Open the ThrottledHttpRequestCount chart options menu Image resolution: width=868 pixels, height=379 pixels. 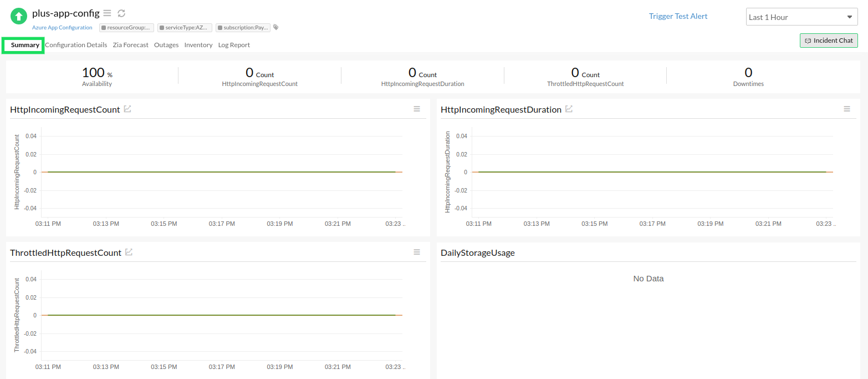pyautogui.click(x=417, y=252)
